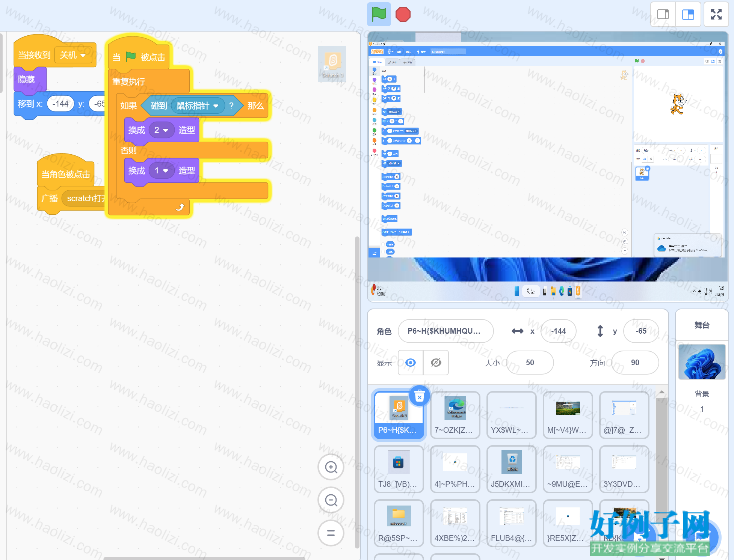Zoom in the code workspace

coord(331,467)
